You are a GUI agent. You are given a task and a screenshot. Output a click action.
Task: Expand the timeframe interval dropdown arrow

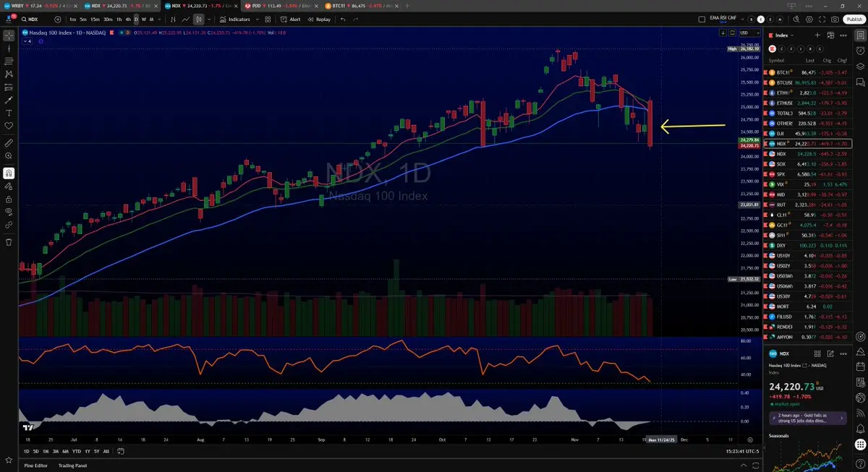tap(159, 20)
